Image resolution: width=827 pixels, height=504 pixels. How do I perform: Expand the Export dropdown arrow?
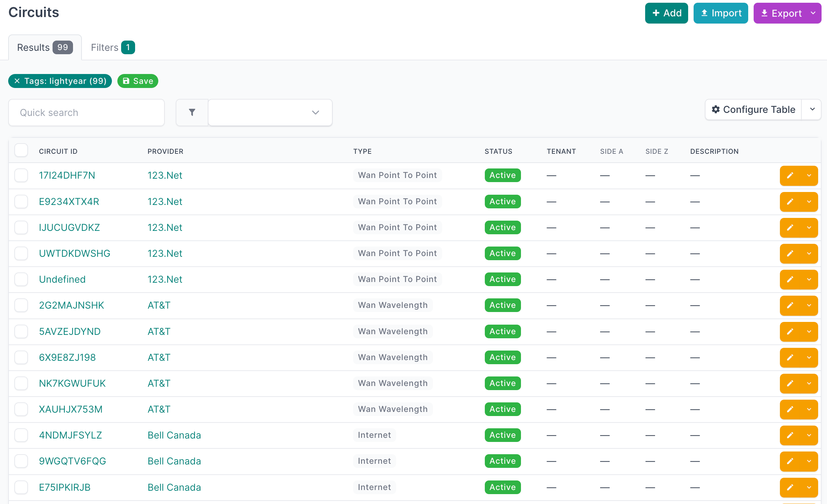pyautogui.click(x=813, y=13)
